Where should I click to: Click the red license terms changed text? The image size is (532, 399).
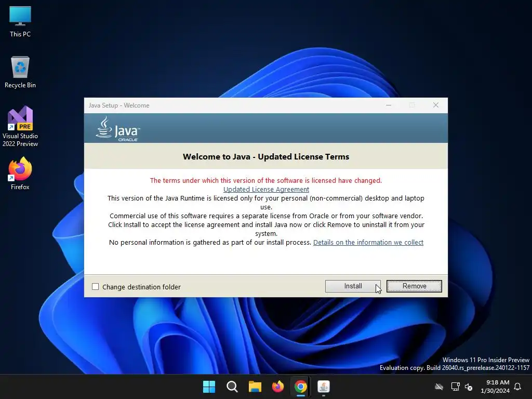click(266, 180)
